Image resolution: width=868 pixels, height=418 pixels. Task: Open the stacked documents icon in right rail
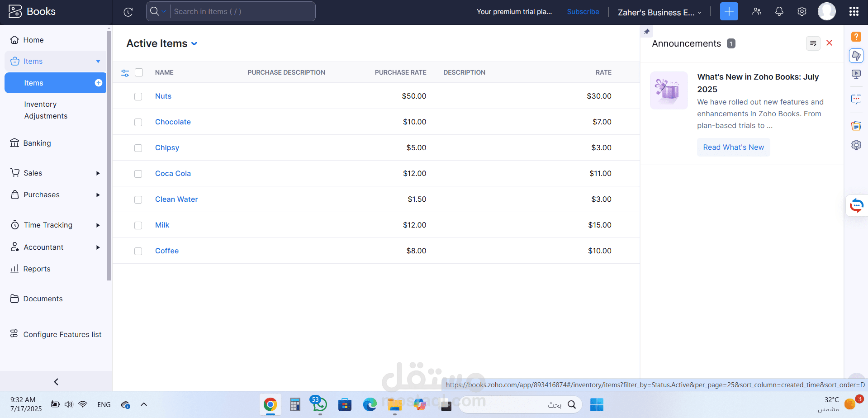pos(856,126)
